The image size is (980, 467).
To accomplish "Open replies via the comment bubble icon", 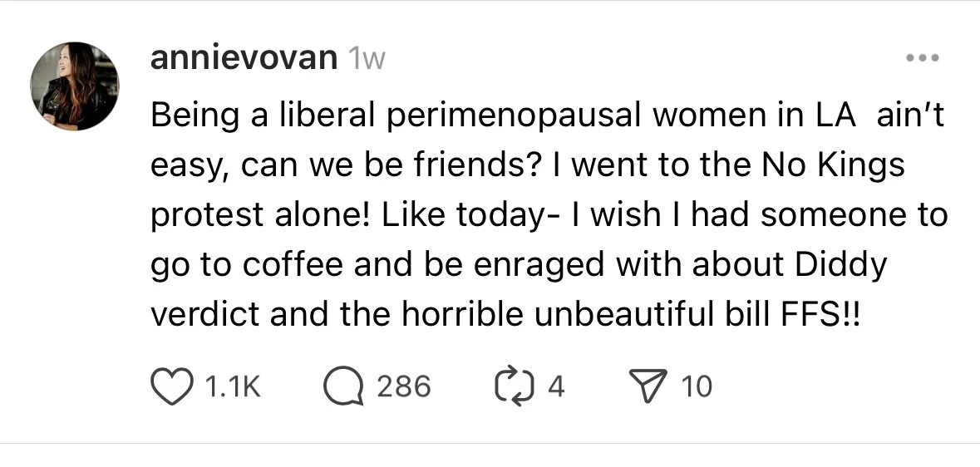I will coord(344,386).
